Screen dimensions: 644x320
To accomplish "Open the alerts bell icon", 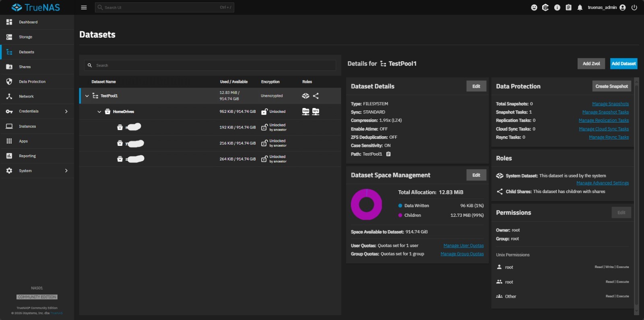I will pyautogui.click(x=580, y=7).
